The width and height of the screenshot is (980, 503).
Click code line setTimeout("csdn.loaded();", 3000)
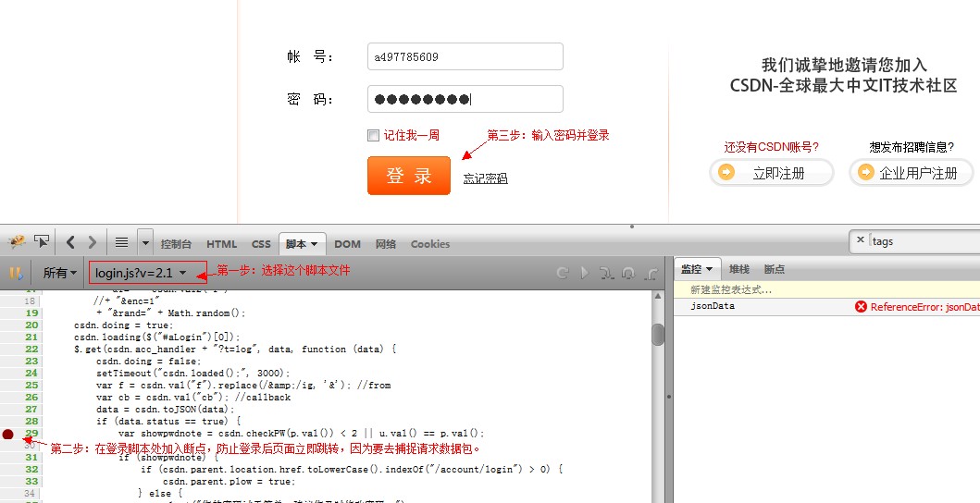(193, 373)
